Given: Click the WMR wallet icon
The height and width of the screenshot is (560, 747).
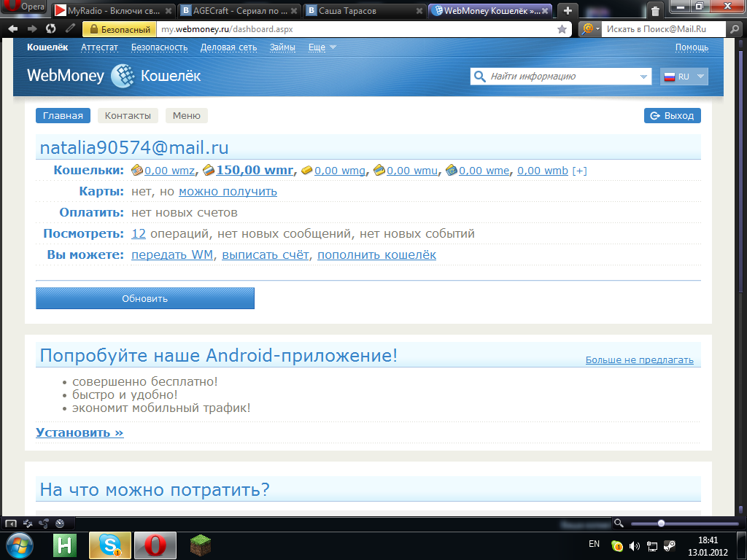Looking at the screenshot, I should [x=208, y=170].
